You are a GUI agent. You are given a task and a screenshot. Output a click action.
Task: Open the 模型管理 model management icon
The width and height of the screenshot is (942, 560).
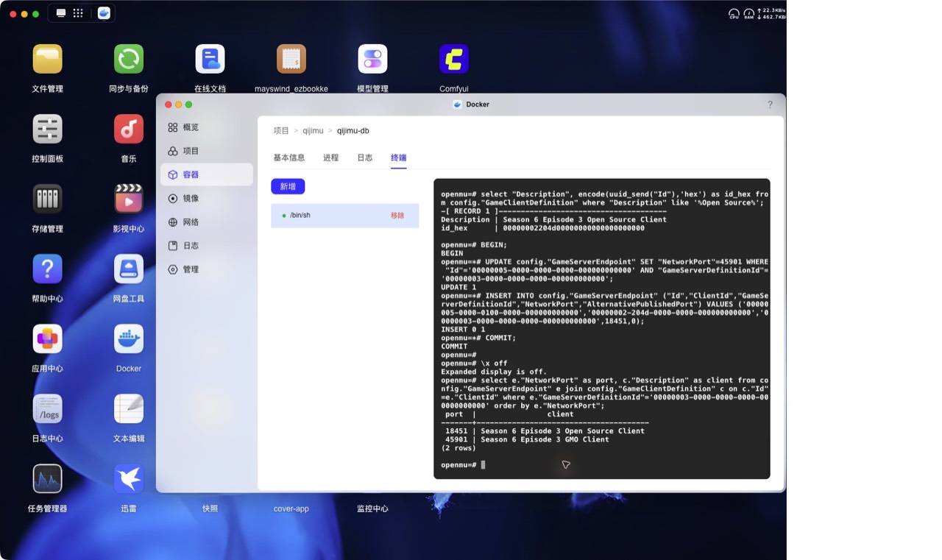coord(372,59)
